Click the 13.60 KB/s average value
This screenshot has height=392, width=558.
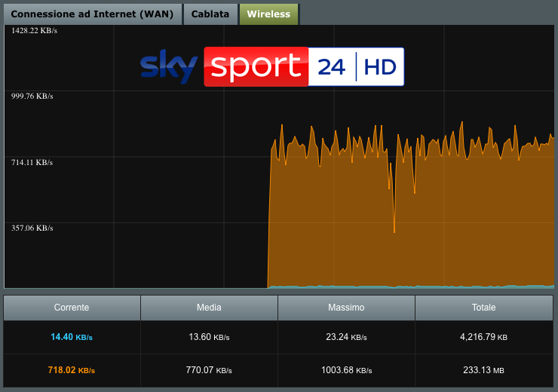(209, 337)
